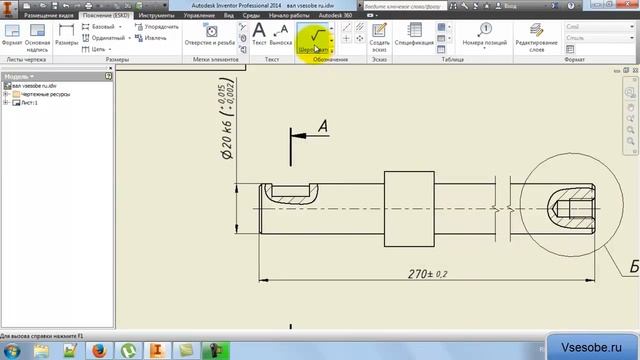This screenshot has height=360, width=640.
Task: Switch to the Вид tab
Action: point(229,16)
